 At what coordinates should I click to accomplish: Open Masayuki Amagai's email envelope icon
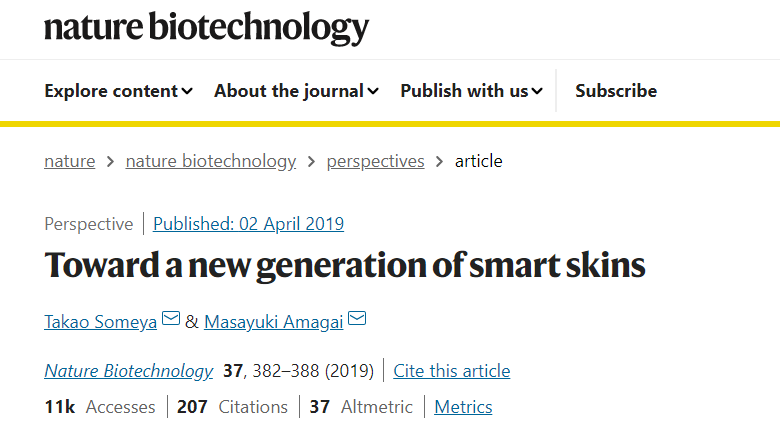point(357,318)
